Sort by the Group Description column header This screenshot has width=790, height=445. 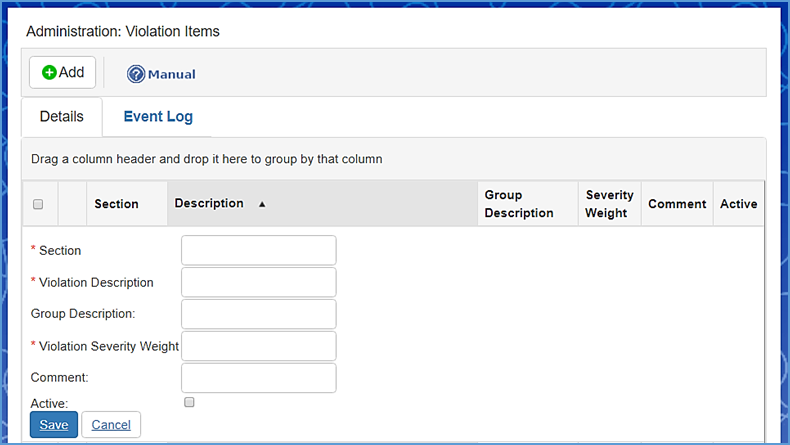[518, 204]
